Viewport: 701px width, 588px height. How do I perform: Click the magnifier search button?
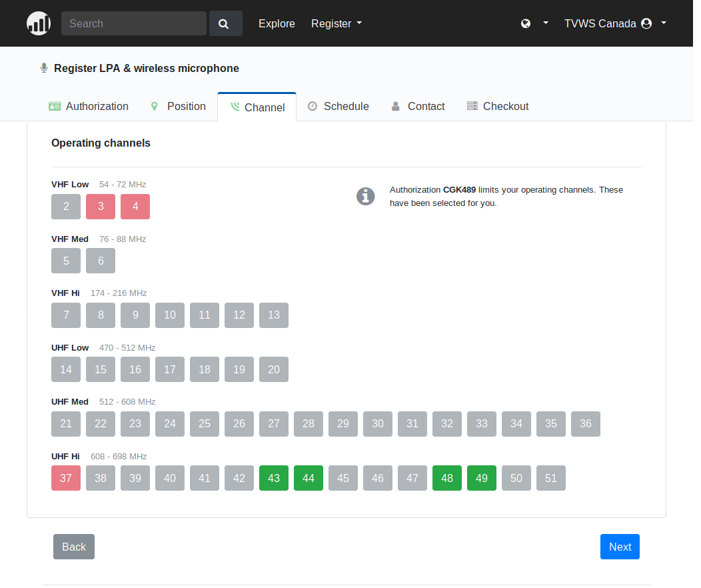click(225, 23)
